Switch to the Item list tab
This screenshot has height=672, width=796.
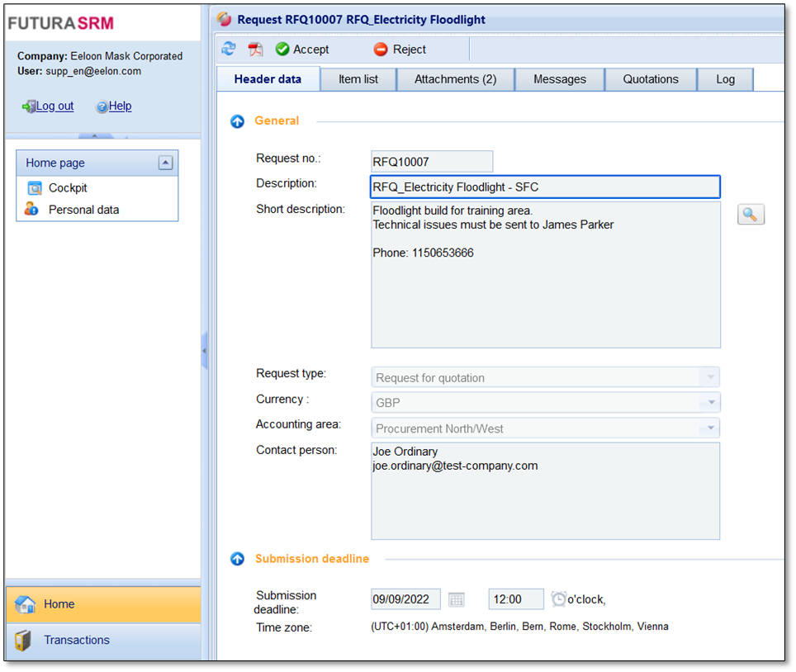click(359, 79)
